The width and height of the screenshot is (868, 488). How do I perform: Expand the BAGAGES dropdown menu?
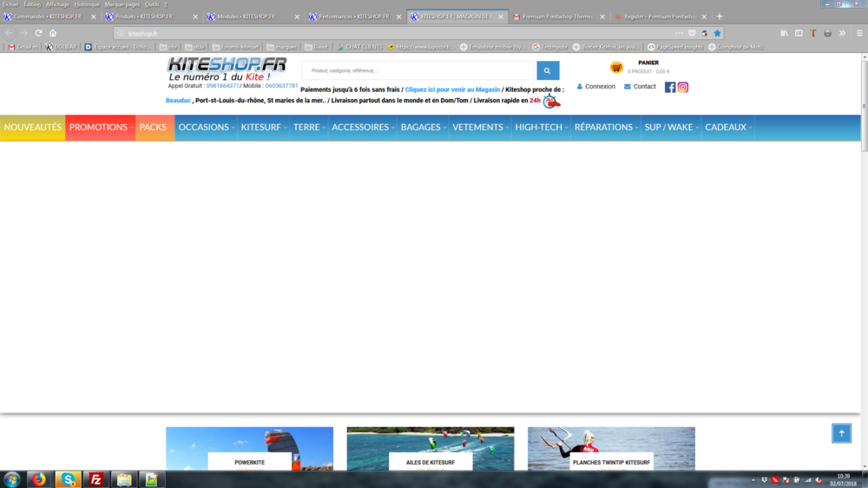click(x=423, y=128)
